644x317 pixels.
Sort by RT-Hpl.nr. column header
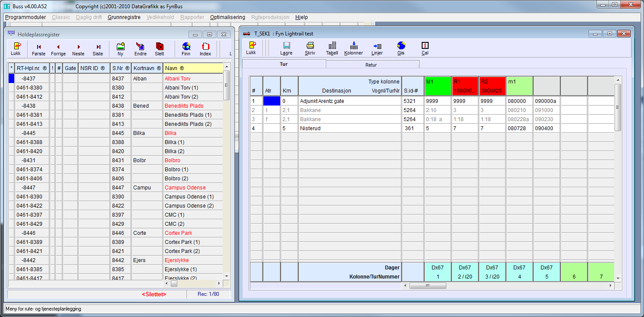click(x=32, y=68)
